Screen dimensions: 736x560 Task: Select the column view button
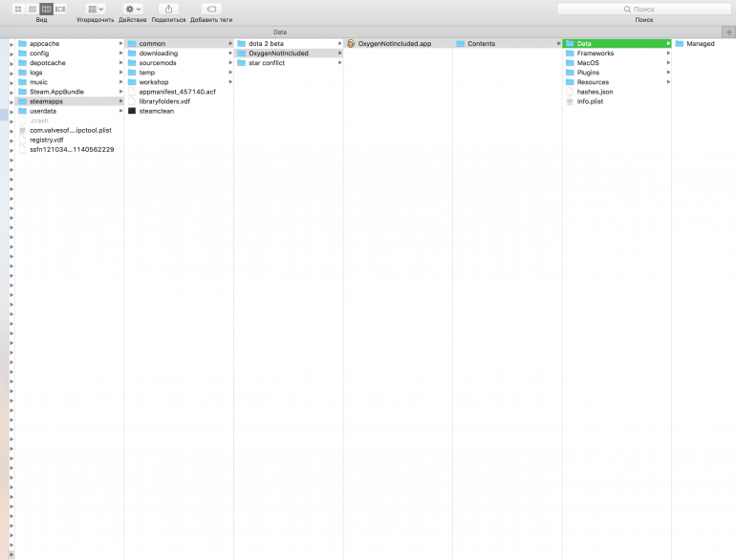click(x=46, y=9)
